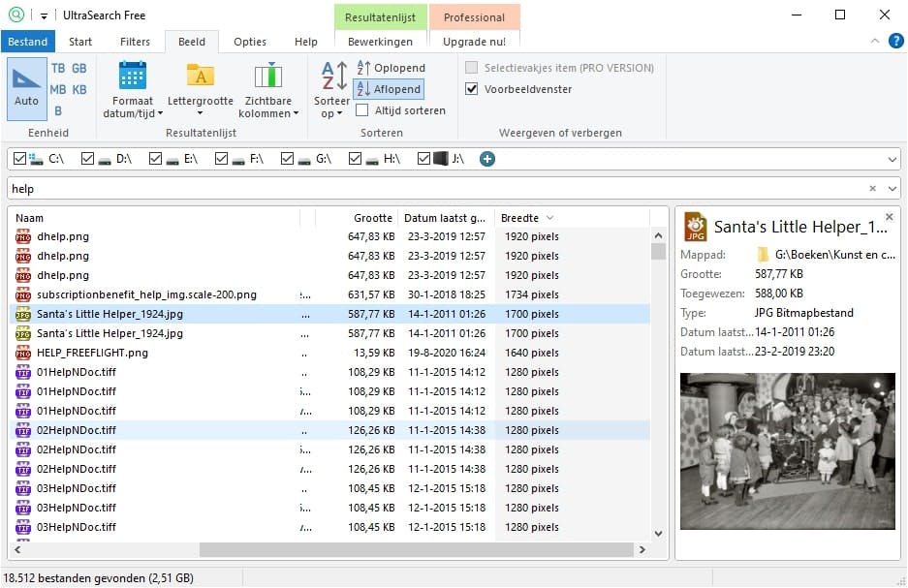
Task: Enable the Altijd sorteren checkbox
Action: tap(362, 110)
